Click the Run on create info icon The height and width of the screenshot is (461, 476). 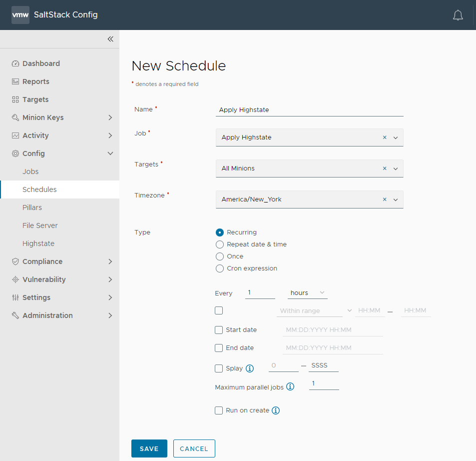276,410
